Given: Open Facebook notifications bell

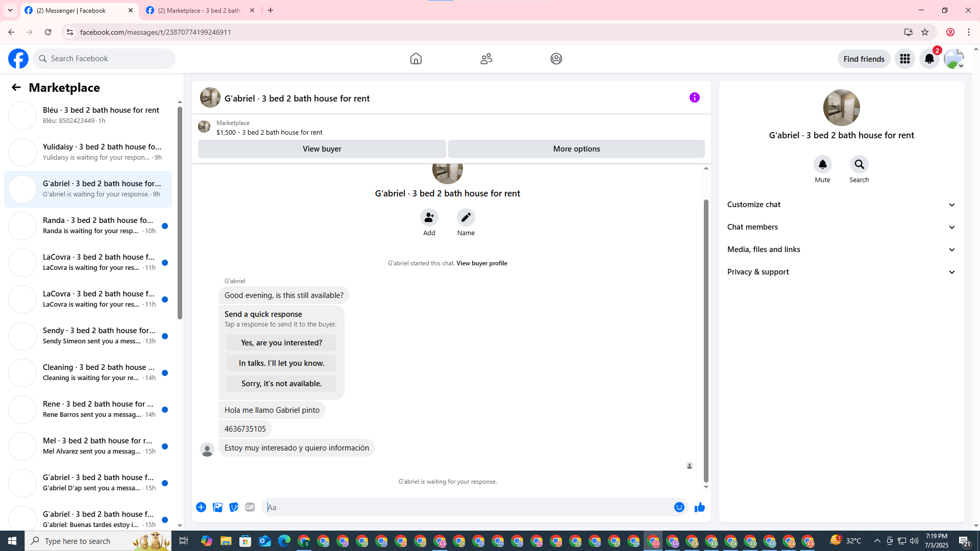Looking at the screenshot, I should [x=929, y=59].
